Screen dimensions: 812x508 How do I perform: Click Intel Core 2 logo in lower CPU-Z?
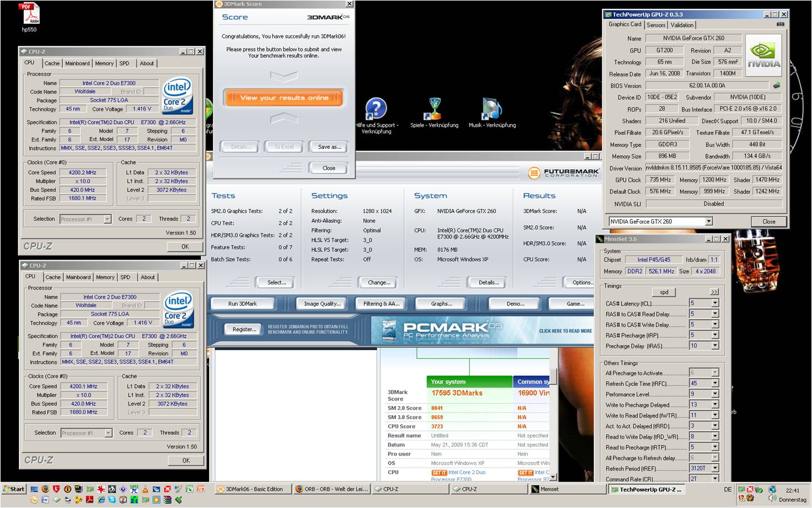click(179, 309)
